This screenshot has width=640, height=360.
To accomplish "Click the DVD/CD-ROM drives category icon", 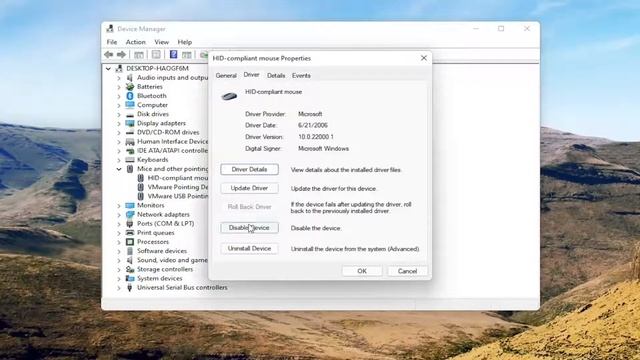I will pyautogui.click(x=130, y=132).
